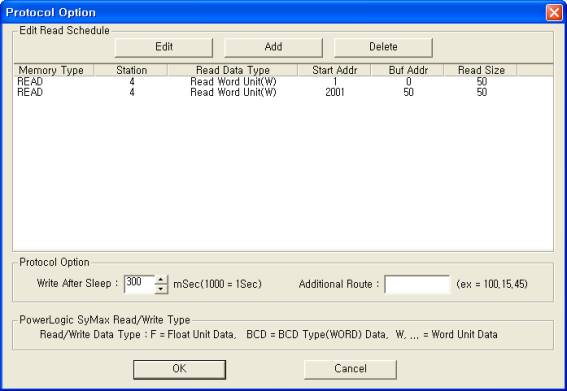Image resolution: width=567 pixels, height=391 pixels.
Task: Confirm settings with the OK button
Action: pos(179,369)
